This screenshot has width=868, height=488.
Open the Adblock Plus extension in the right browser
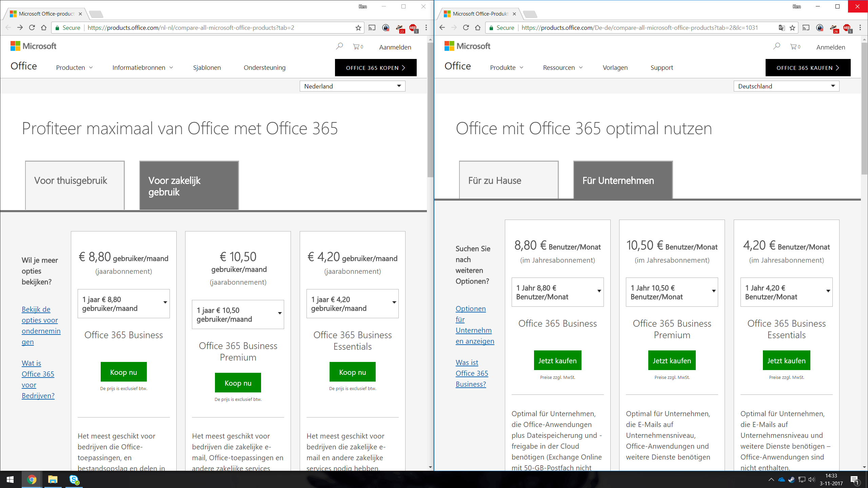point(847,28)
